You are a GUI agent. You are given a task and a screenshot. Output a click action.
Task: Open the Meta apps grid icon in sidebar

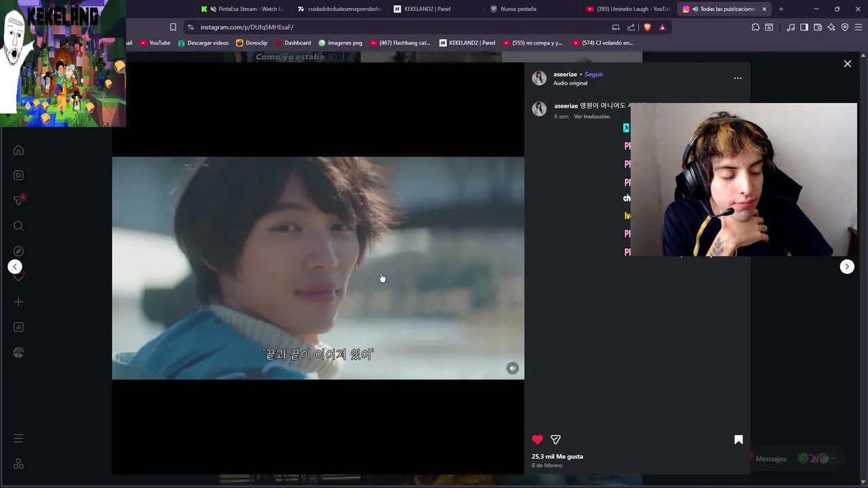tap(18, 464)
